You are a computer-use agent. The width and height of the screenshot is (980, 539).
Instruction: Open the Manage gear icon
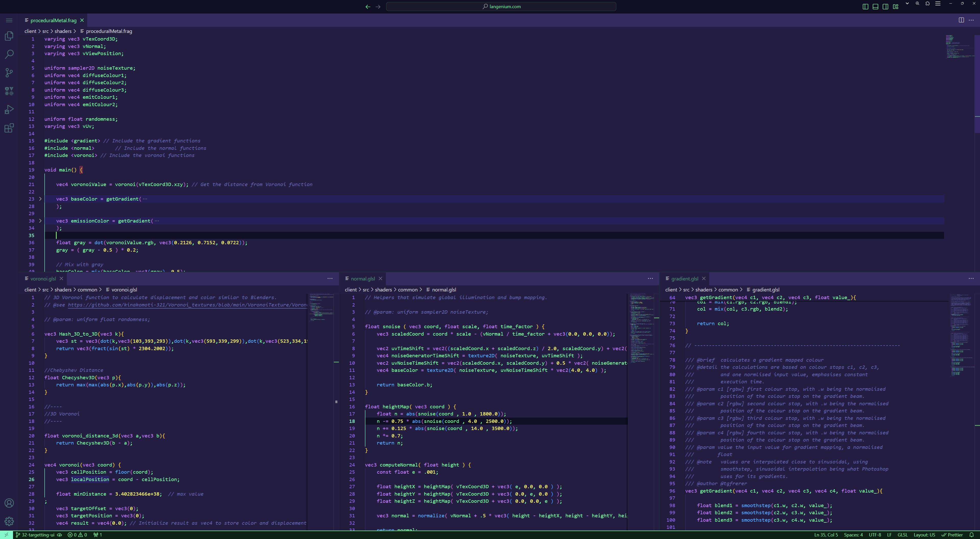9,521
